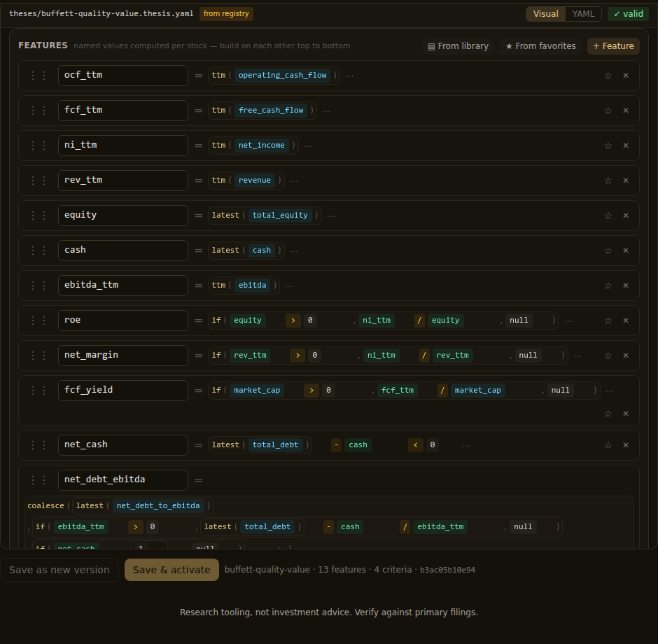This screenshot has width=658, height=644.
Task: Grab the drag handle of the equity row
Action: 38,215
